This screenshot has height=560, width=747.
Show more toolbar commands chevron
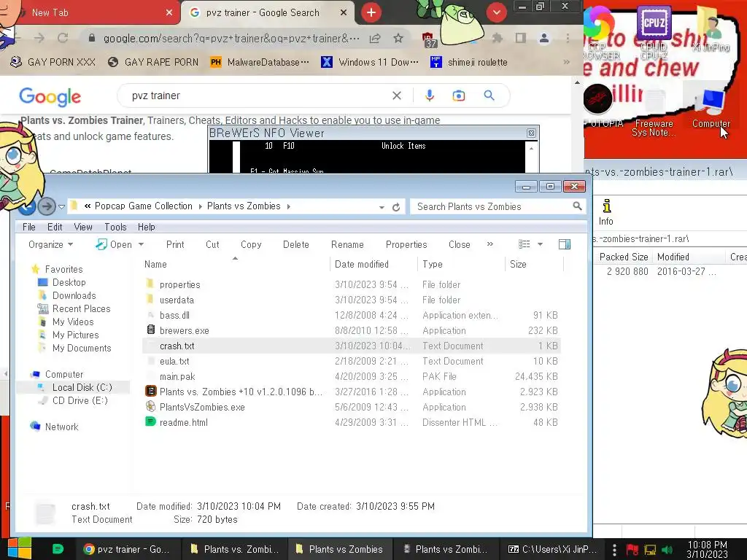tap(490, 244)
